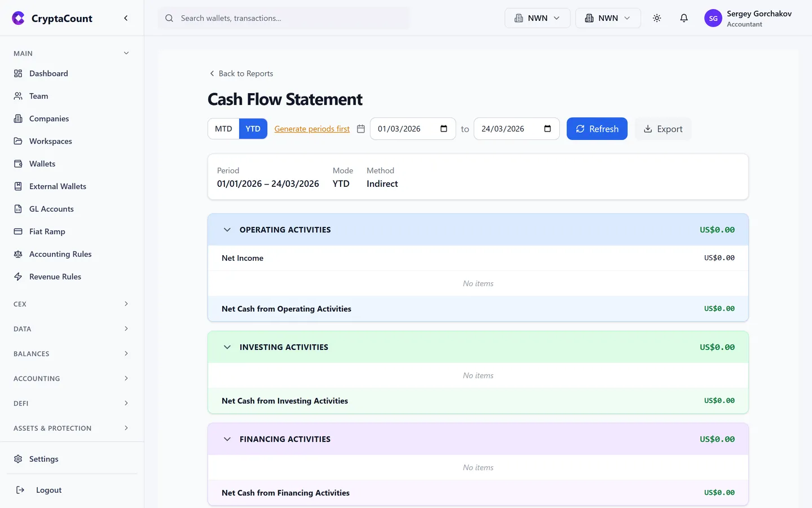Click the Wallets icon
Screen dimensions: 812x508
[x=18, y=164]
